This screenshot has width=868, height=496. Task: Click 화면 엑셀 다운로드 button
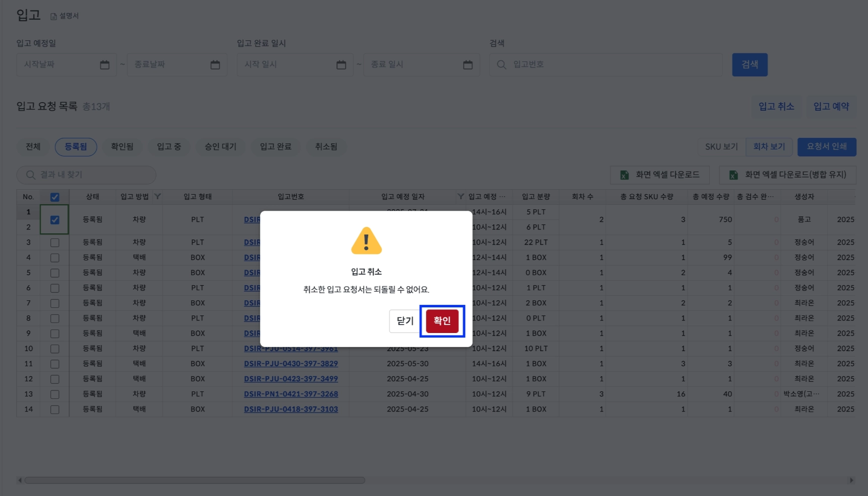[660, 175]
